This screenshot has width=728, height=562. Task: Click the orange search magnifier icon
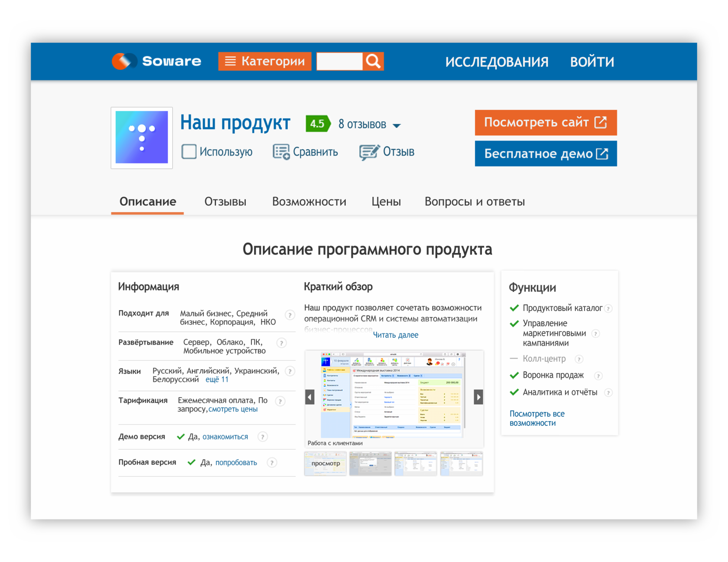(x=373, y=62)
